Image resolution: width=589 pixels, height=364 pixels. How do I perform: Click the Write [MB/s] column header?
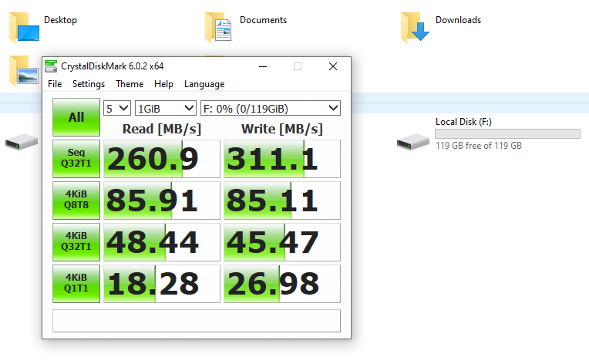282,129
